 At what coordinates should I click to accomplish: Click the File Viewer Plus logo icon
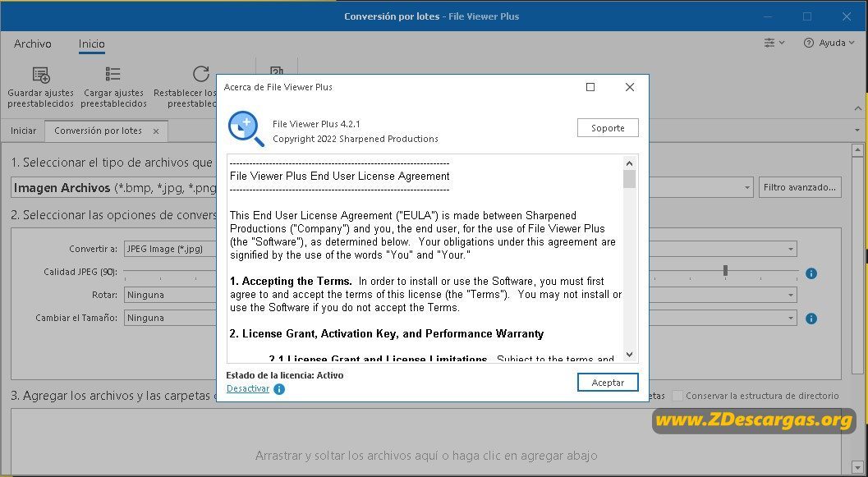(x=246, y=128)
